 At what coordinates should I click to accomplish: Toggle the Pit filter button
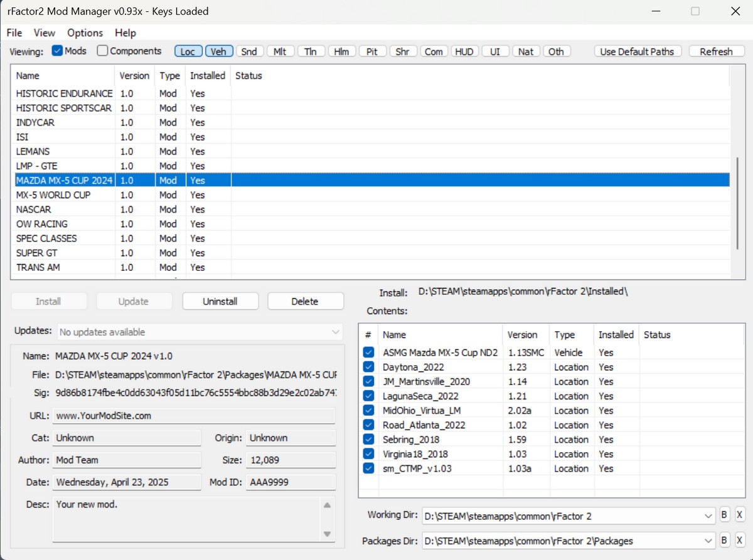tap(372, 51)
